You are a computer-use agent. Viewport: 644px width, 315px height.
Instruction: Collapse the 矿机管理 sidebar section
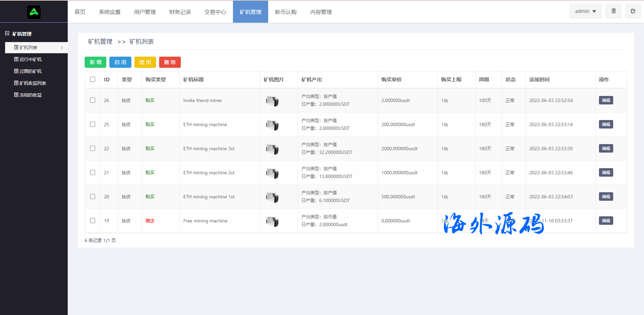(7, 34)
